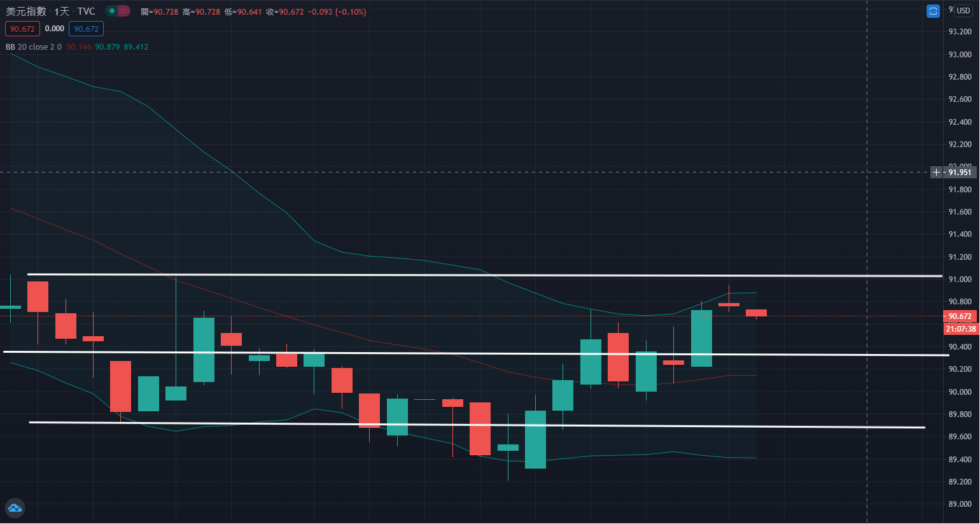Click the pink approximate-data indicator icon
Image resolution: width=980 pixels, height=524 pixels.
coord(123,11)
